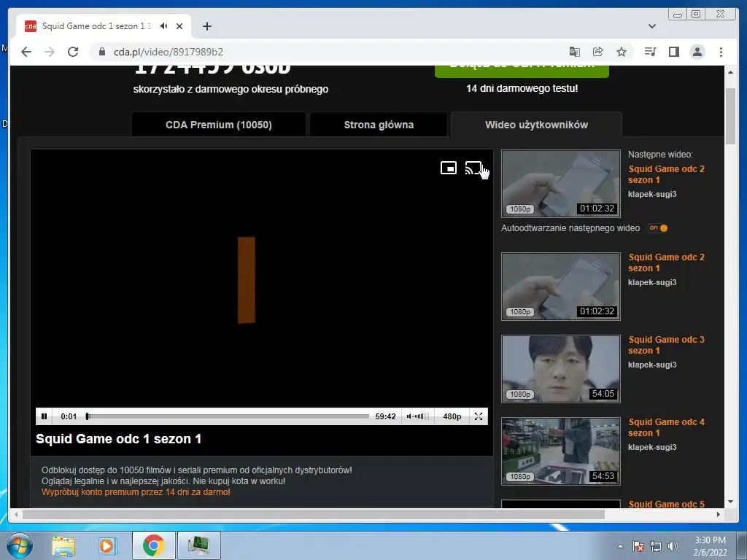Open the Następne wideo title link Squid Game odc 2
The image size is (747, 560).
click(666, 174)
